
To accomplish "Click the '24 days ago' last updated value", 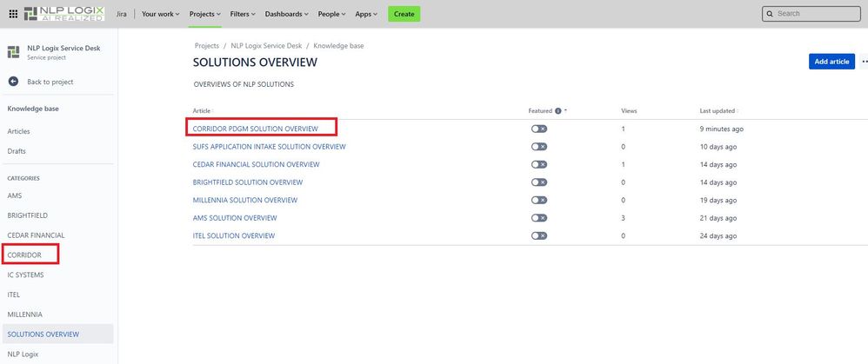I will [718, 235].
